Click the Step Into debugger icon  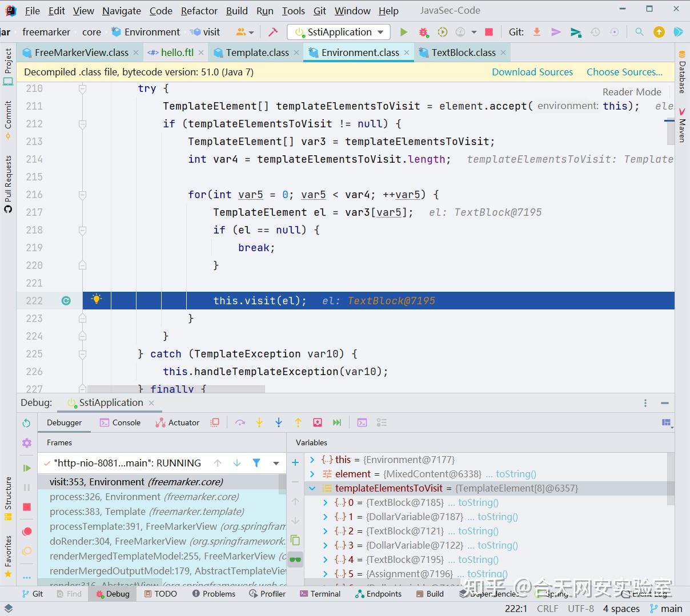[259, 422]
